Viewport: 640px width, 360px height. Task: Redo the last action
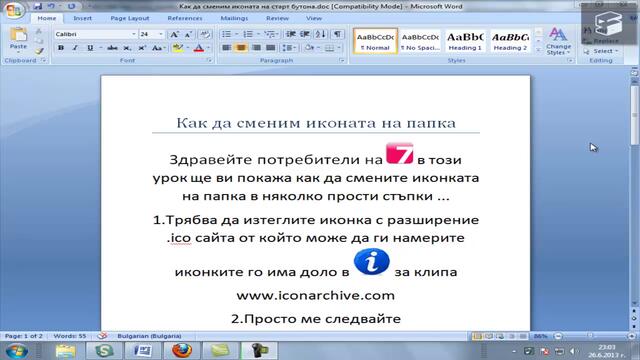(71, 6)
